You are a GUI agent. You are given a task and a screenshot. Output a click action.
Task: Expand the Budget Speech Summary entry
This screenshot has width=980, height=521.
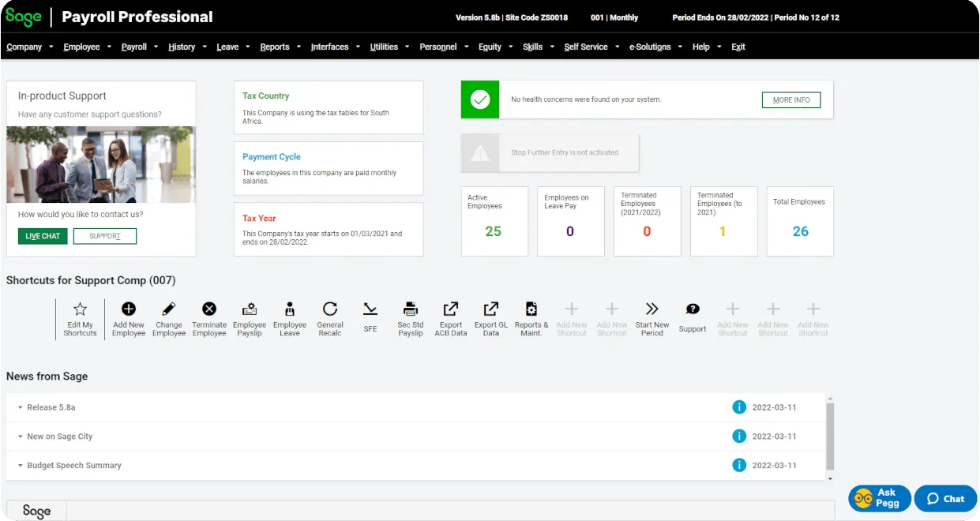coord(73,465)
